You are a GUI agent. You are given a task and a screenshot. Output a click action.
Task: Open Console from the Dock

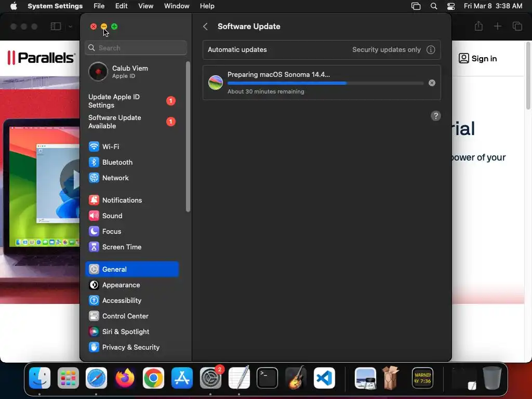[x=422, y=378]
